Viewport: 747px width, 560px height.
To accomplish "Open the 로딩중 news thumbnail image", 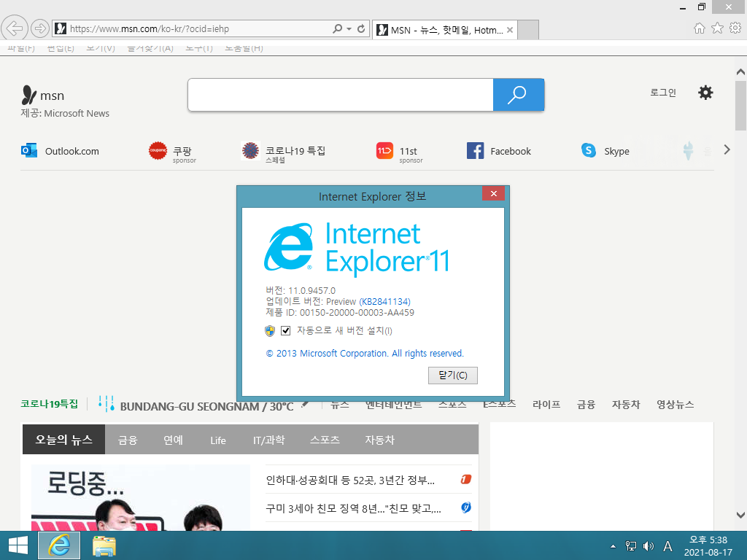I will click(141, 497).
